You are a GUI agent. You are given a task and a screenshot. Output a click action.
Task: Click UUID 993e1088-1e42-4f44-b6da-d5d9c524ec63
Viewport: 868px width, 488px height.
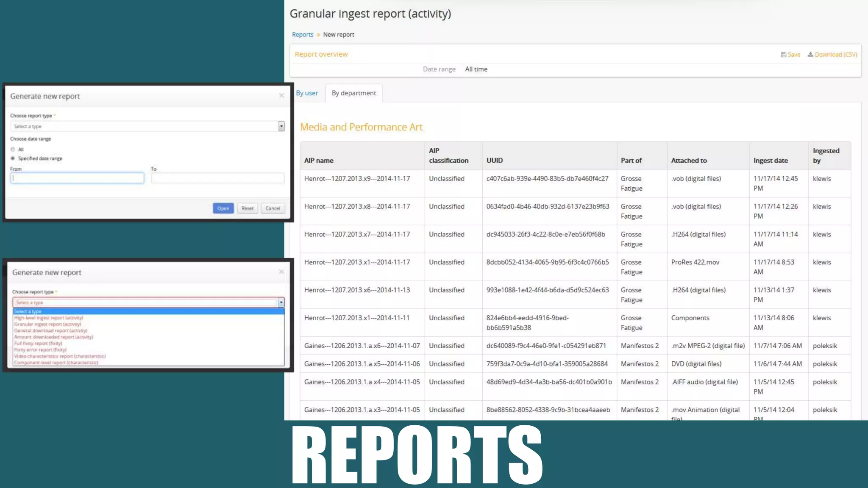548,290
